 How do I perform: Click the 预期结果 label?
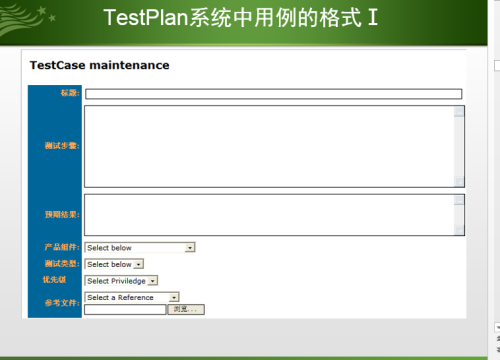coord(62,214)
